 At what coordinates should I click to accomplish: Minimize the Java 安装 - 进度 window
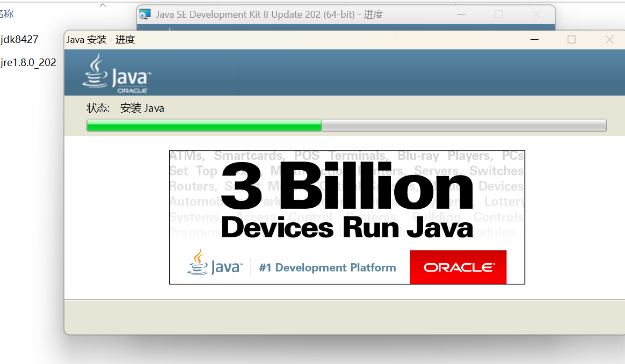pyautogui.click(x=534, y=40)
